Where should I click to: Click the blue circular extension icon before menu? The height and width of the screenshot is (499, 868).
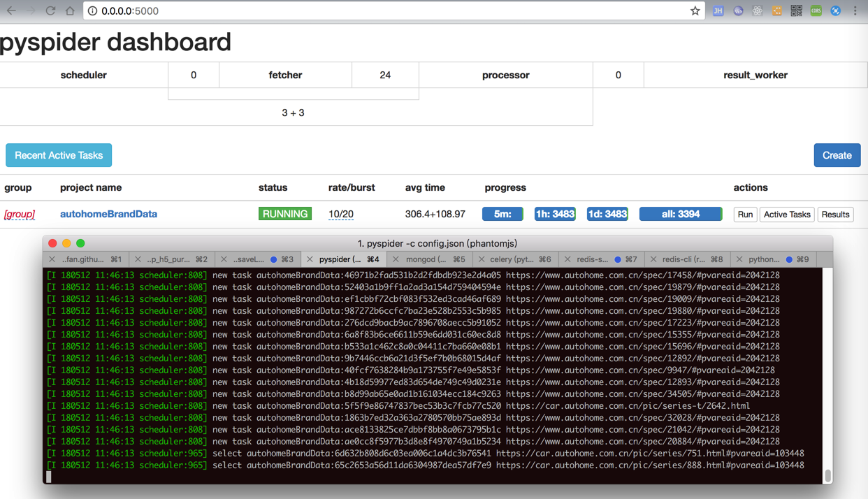tap(835, 10)
